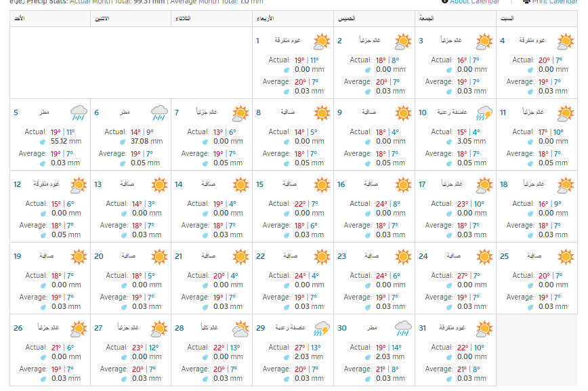
Task: Click the day number 12
Action: click(17, 184)
